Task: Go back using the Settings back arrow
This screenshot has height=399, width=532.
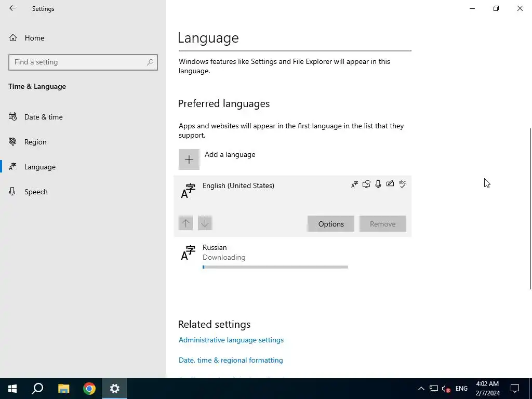Action: (12, 8)
